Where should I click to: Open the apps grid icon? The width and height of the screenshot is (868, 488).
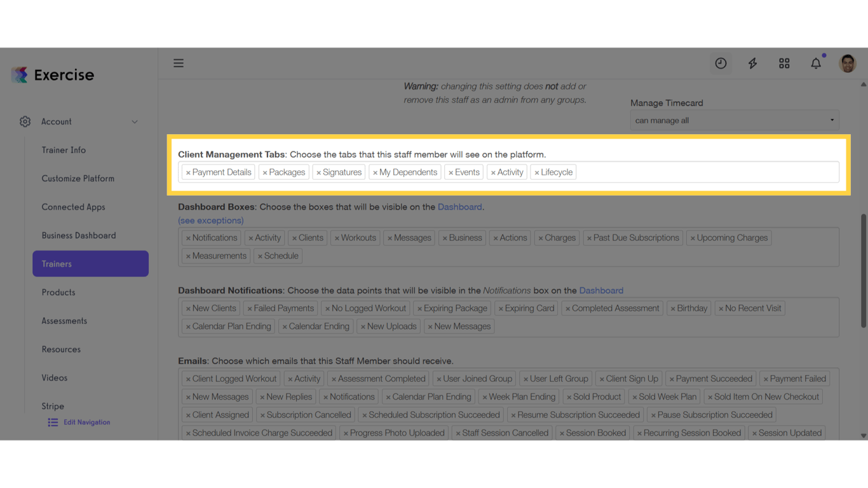(x=784, y=63)
